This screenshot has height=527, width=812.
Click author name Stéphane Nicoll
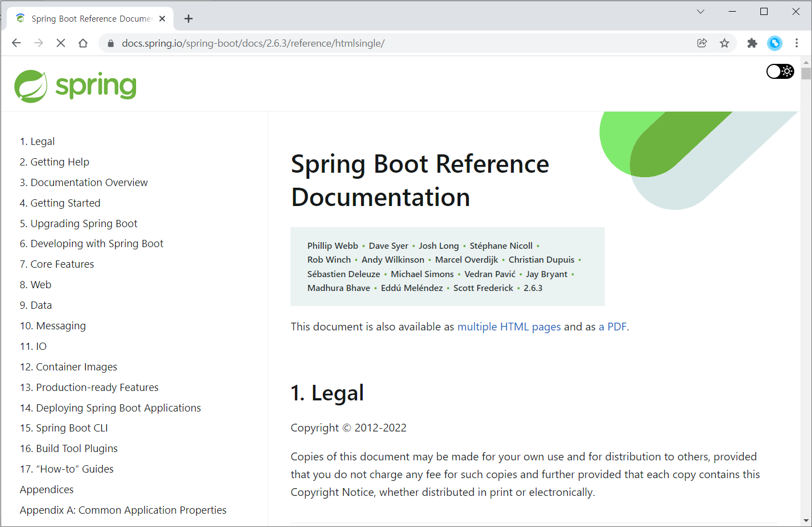[501, 245]
